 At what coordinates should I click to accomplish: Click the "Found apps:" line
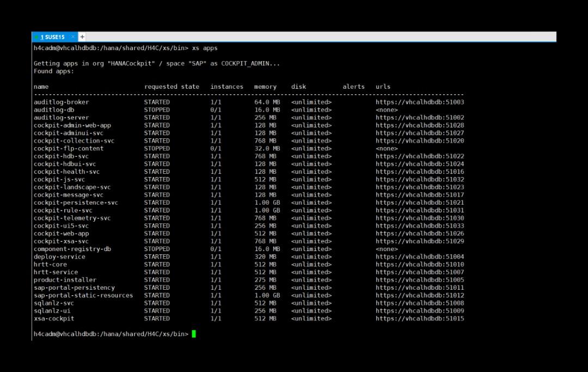point(53,71)
